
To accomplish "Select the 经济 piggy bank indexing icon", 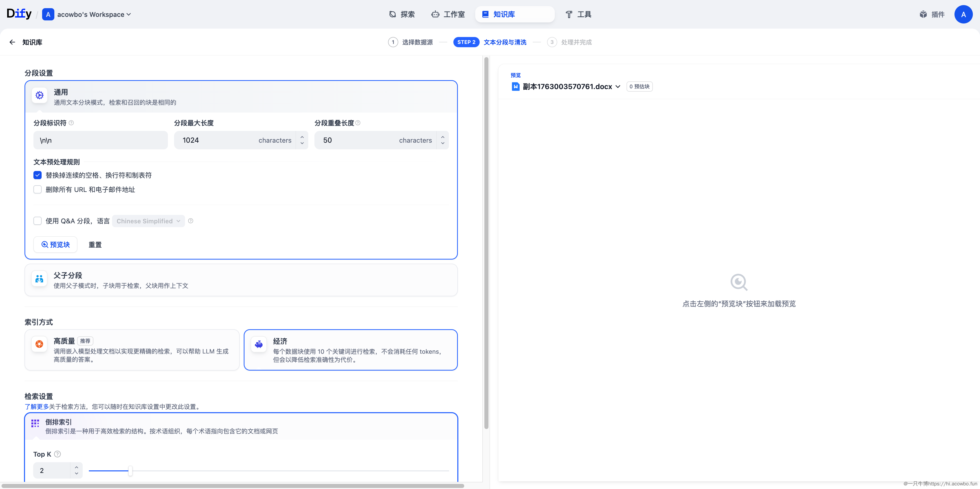I will click(x=259, y=344).
